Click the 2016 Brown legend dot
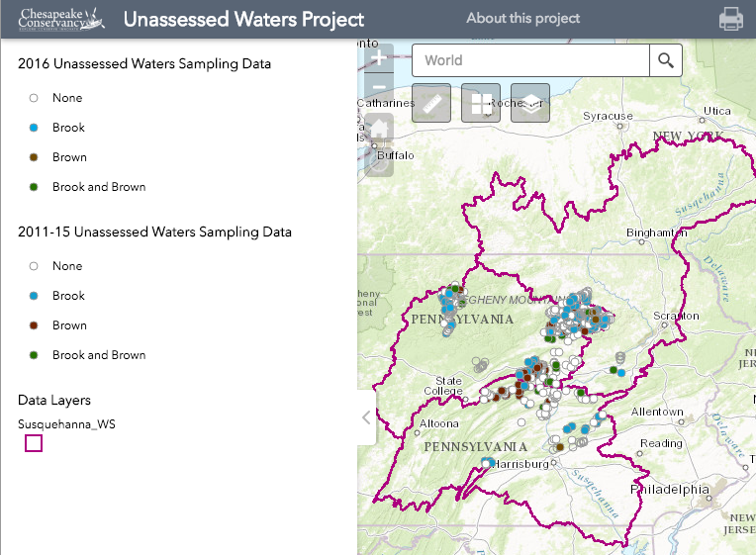756x555 pixels. point(34,157)
